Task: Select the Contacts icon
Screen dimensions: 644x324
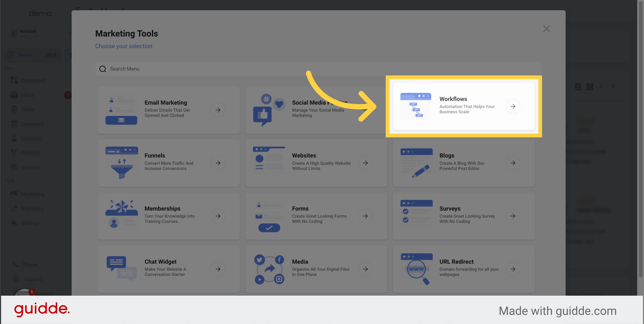Action: (14, 138)
